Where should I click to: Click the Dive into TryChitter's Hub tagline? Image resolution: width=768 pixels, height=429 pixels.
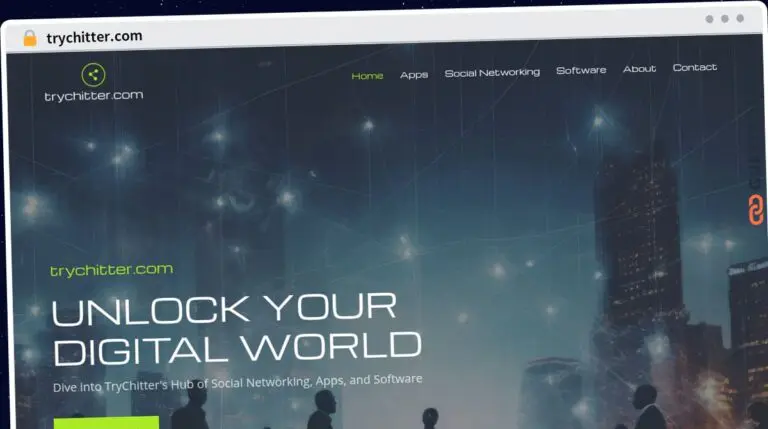[238, 383]
